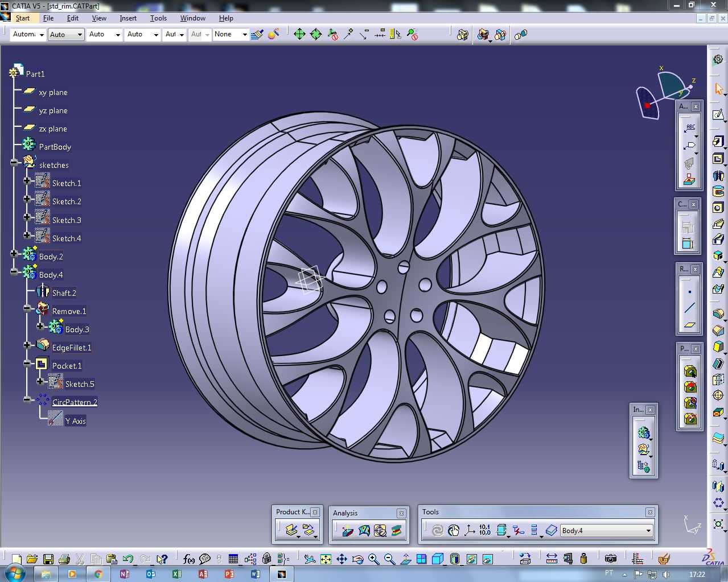Open Excel from the Windows taskbar
The height and width of the screenshot is (582, 728).
[x=177, y=573]
